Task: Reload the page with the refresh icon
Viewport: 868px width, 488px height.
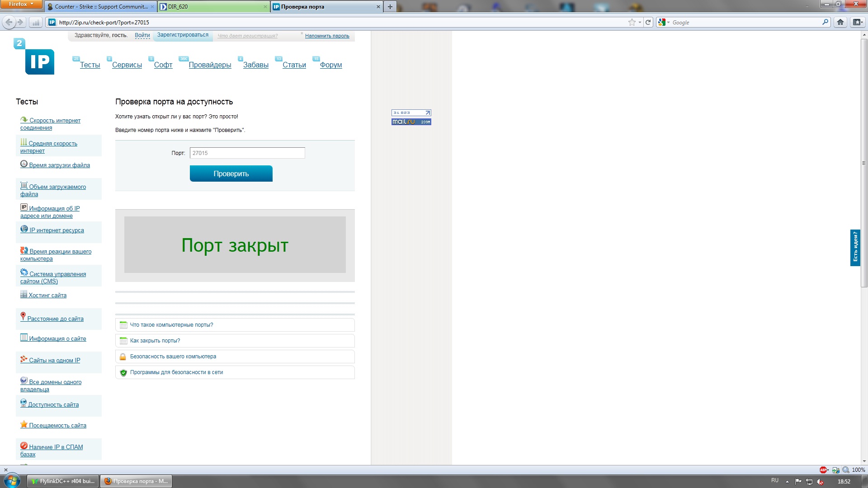Action: 648,22
